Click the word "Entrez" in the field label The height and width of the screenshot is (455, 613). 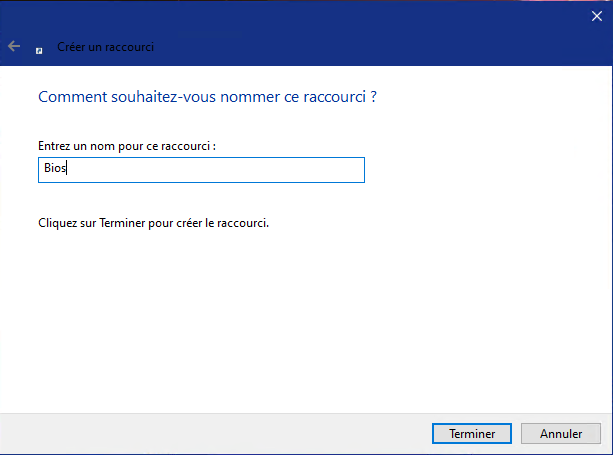coord(53,146)
